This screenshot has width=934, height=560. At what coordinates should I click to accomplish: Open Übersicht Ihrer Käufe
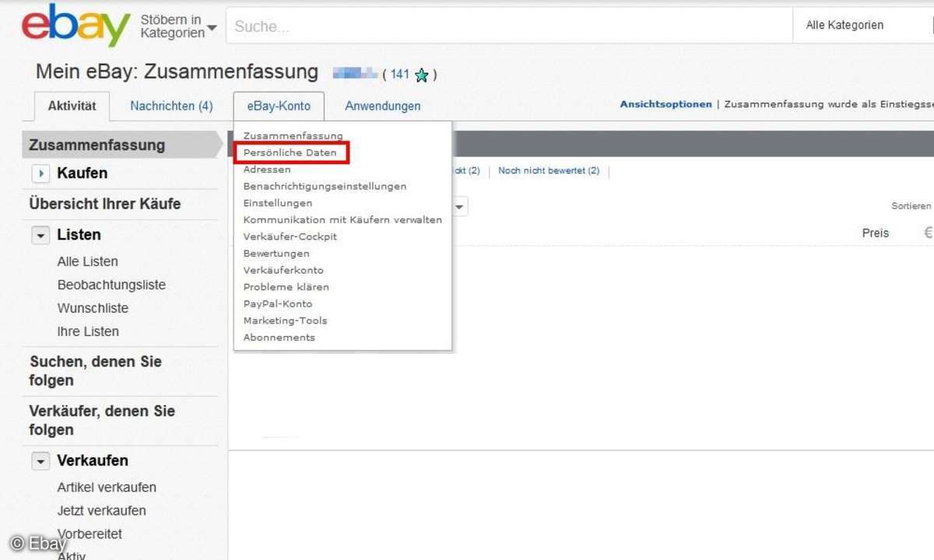click(105, 204)
